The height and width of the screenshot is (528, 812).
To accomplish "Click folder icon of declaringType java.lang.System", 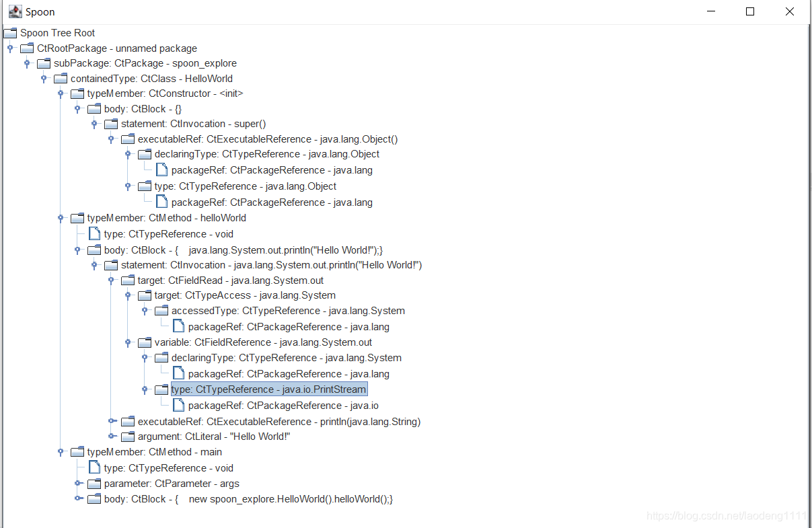I will [161, 358].
